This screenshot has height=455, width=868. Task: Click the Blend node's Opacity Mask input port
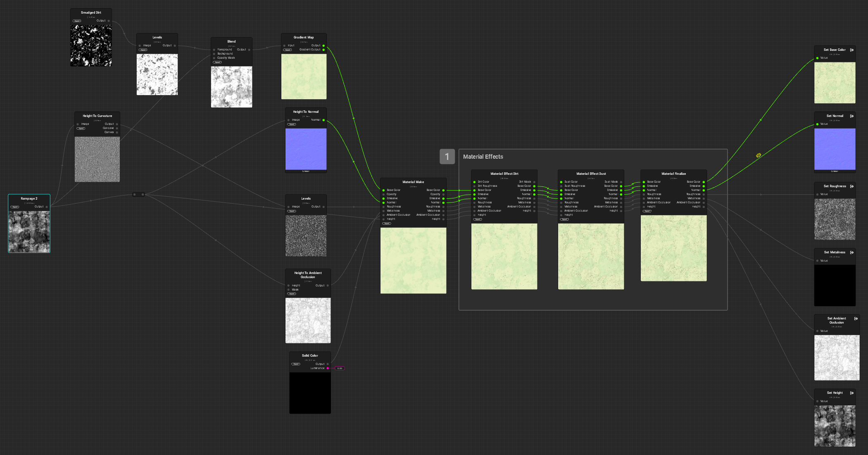[x=214, y=58]
